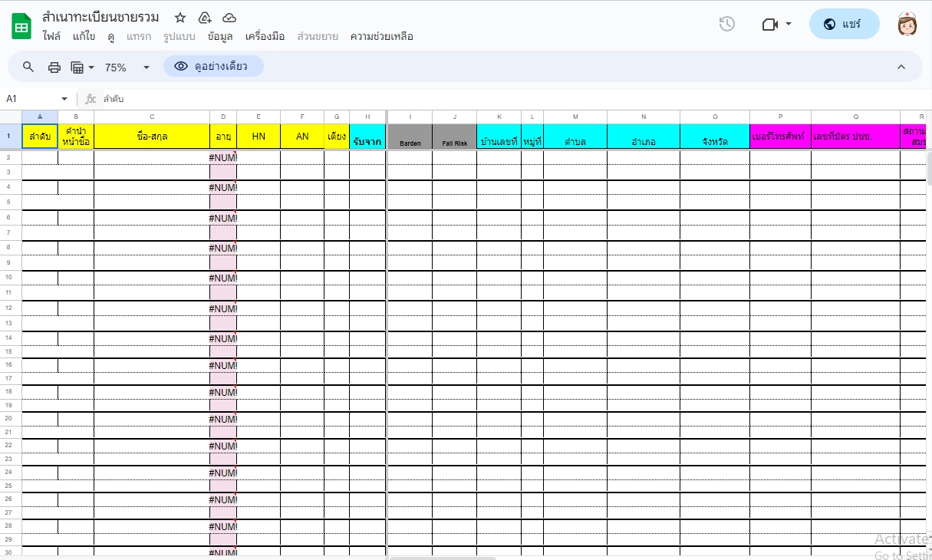Open the ไฟล์ menu

pyautogui.click(x=52, y=36)
